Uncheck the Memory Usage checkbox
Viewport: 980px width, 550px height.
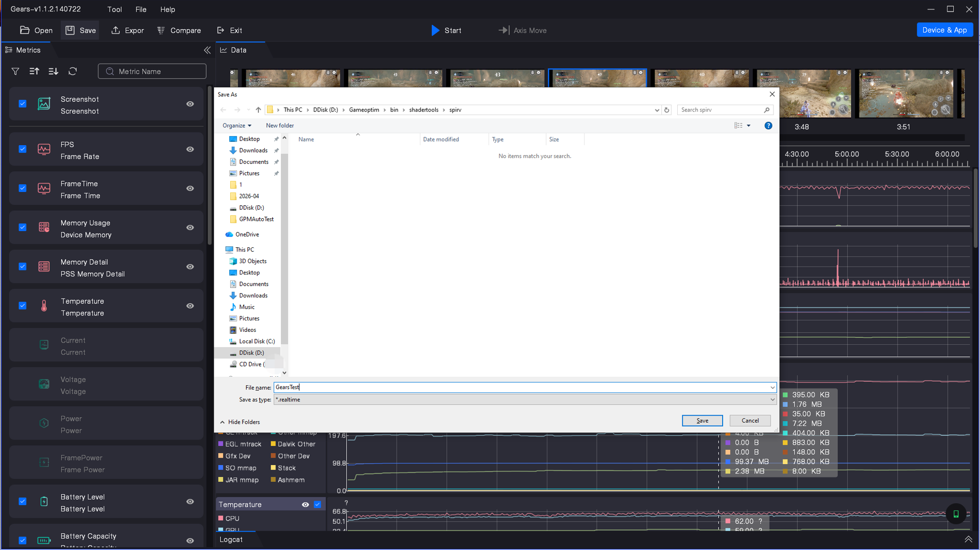tap(23, 228)
